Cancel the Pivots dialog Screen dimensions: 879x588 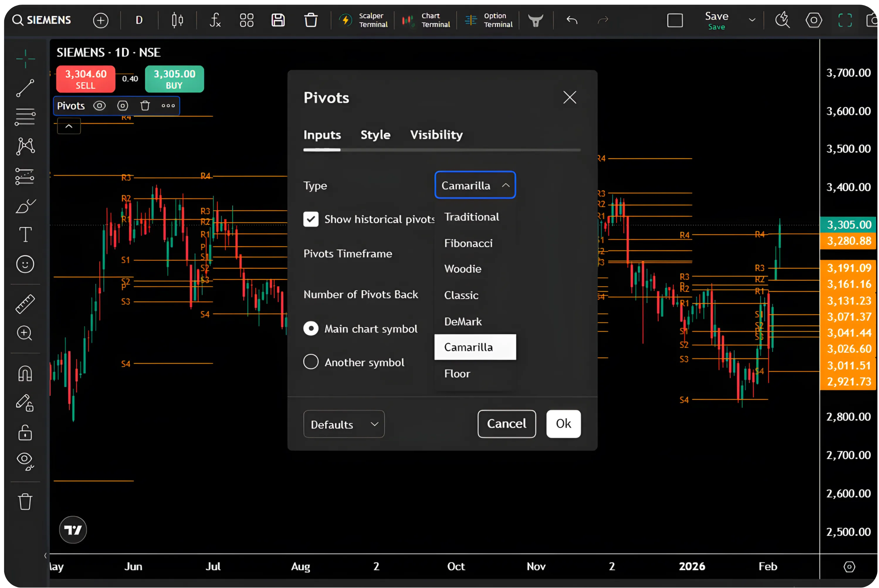click(506, 424)
